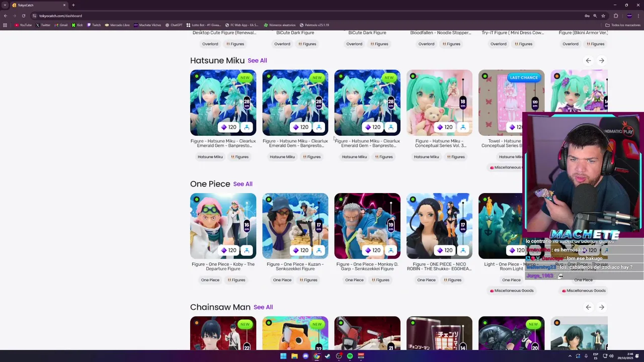This screenshot has height=362, width=644.
Task: Open the Nico Robin Shukko figure thumbnail
Action: tap(439, 226)
